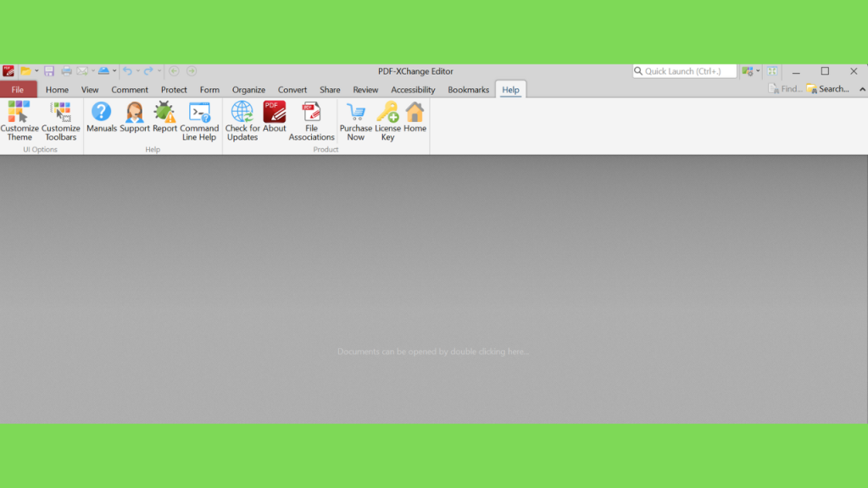Viewport: 868px width, 488px height.
Task: Click the Scan icon in quick access toolbar
Action: point(103,71)
